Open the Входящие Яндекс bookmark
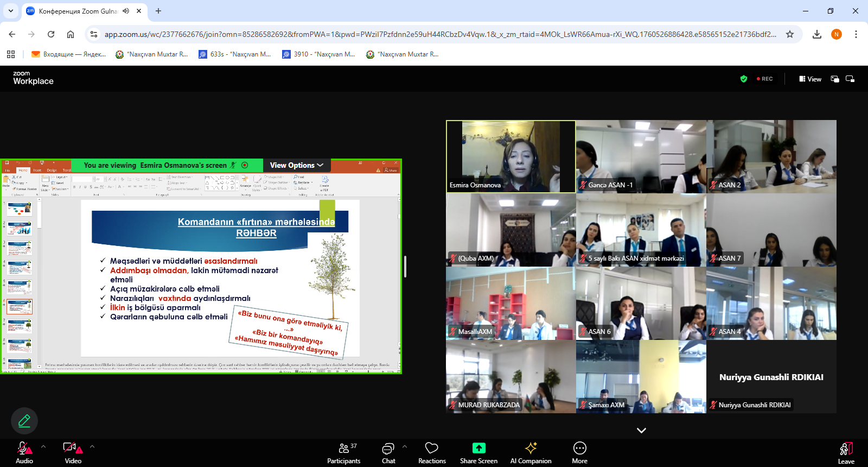 point(69,54)
